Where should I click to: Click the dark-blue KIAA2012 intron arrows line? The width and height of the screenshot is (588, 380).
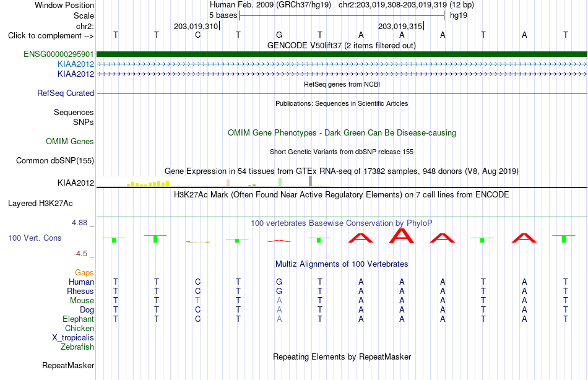click(x=342, y=74)
